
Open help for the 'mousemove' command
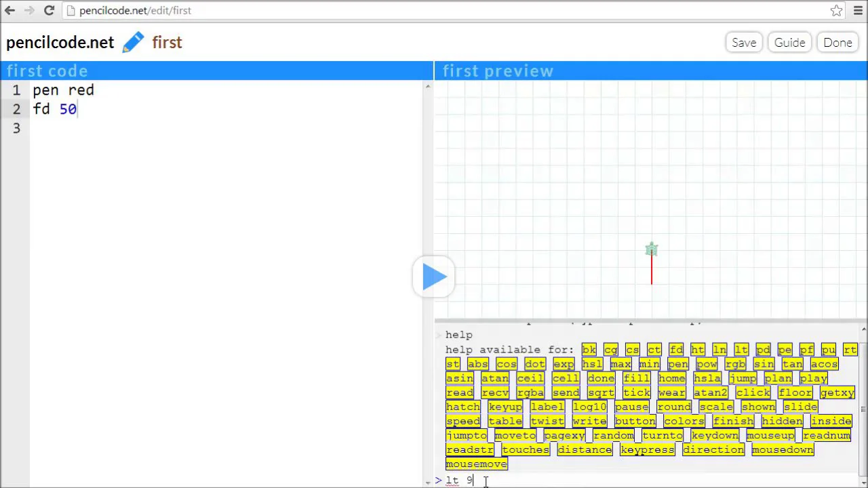coord(477,464)
